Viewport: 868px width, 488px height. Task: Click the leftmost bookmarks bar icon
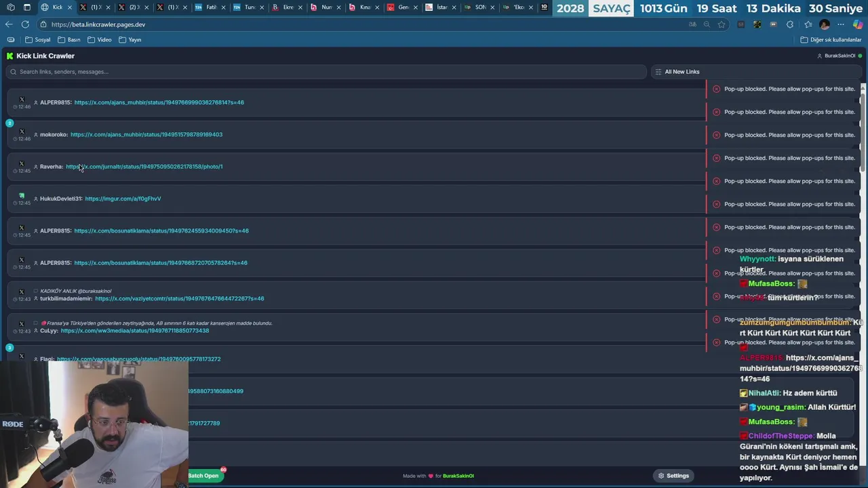(11, 39)
